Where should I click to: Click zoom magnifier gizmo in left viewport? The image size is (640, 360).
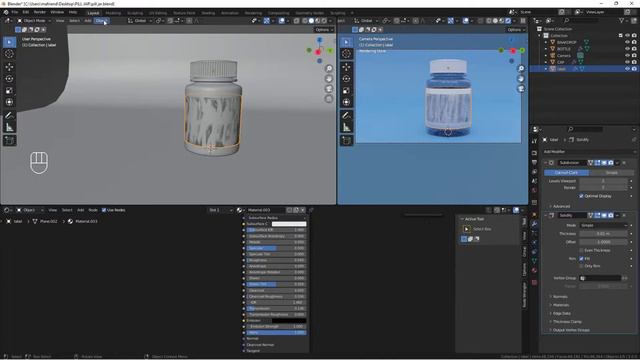329,68
